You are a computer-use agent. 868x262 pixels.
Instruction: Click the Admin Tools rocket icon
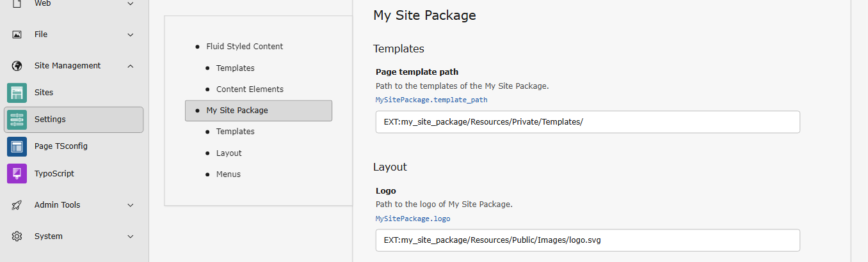pyautogui.click(x=17, y=205)
